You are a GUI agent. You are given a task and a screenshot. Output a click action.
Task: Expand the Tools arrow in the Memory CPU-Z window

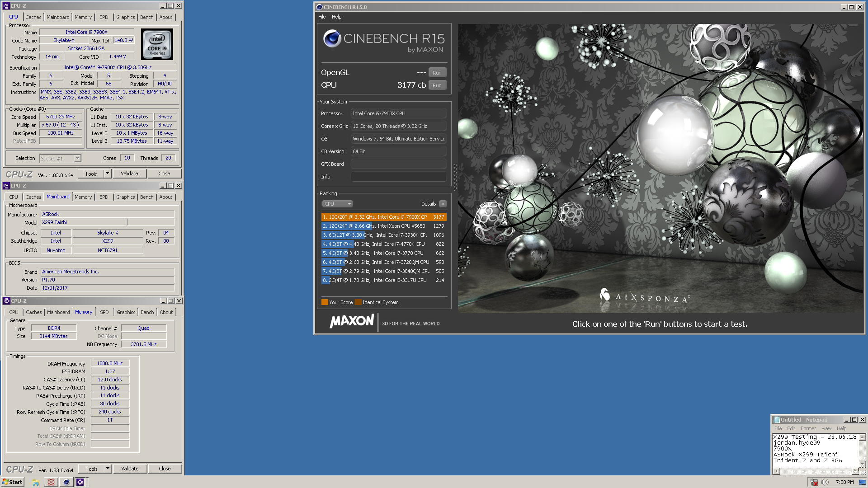point(108,469)
